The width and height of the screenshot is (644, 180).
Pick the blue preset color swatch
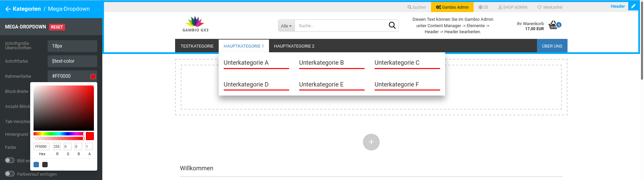coord(36,165)
